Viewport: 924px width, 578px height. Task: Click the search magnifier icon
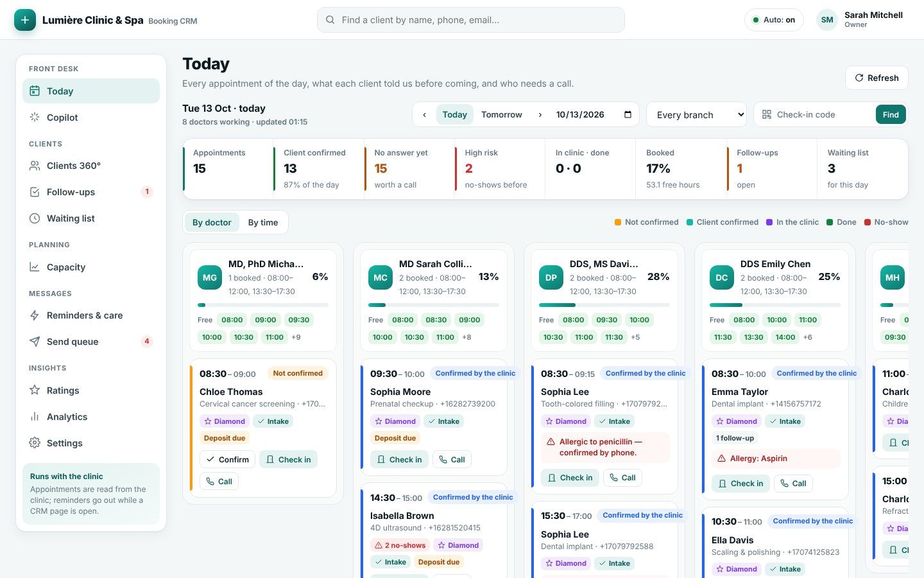330,20
